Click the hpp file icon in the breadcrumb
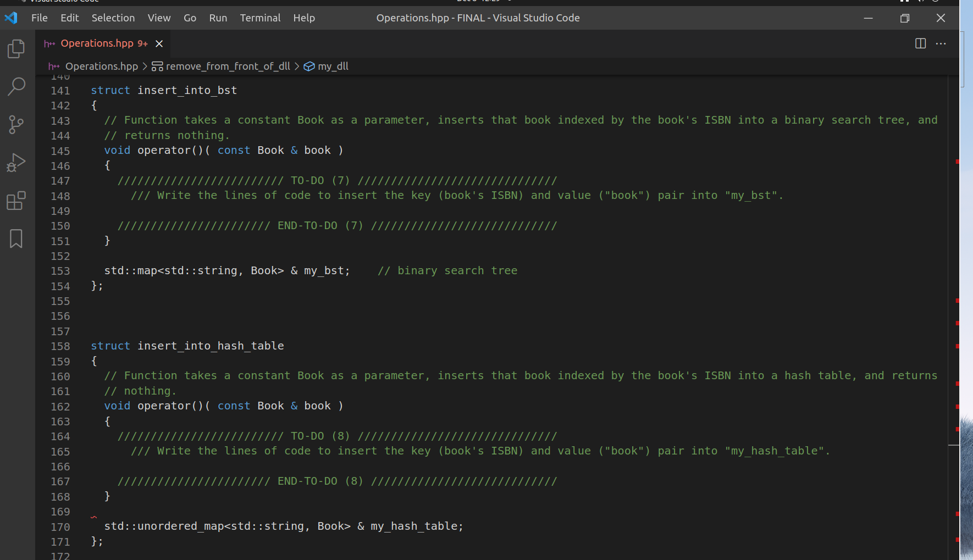Screen dimensions: 973x560 (54, 66)
